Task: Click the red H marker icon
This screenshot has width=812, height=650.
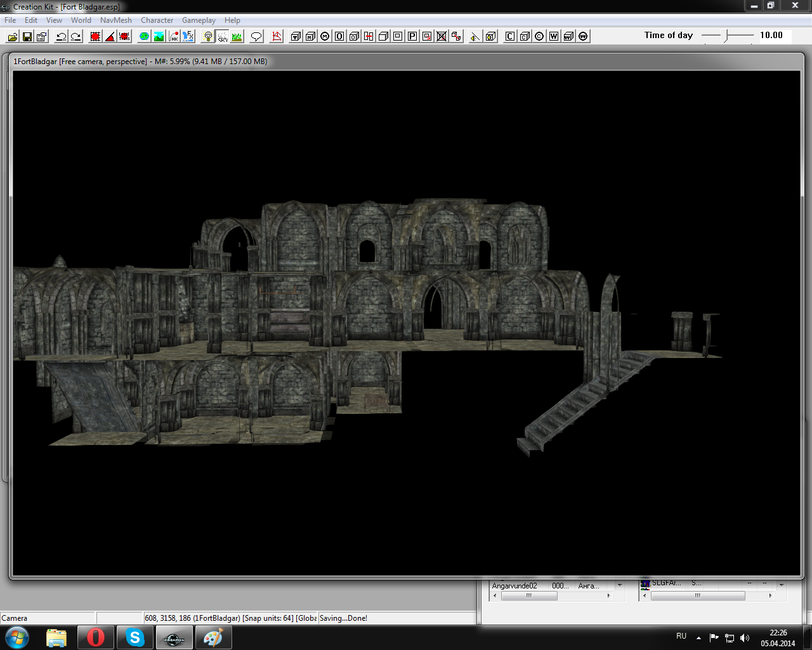Action: (369, 36)
